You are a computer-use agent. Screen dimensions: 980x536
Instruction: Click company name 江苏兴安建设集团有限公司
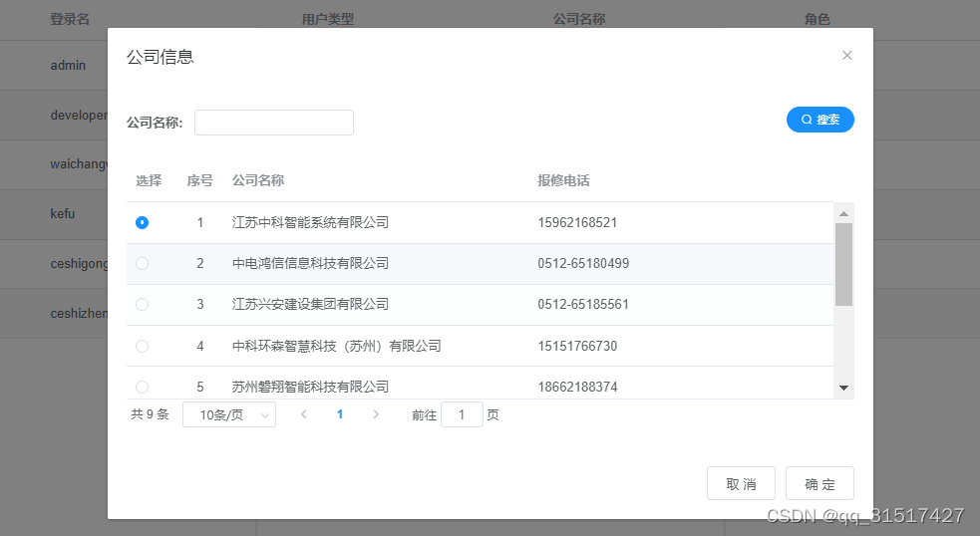tap(311, 304)
